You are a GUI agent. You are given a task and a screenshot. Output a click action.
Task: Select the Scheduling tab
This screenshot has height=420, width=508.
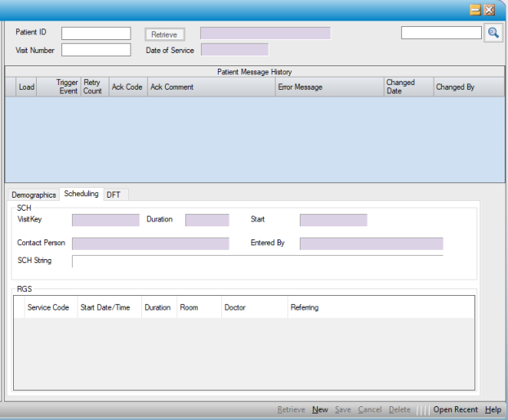click(x=81, y=194)
